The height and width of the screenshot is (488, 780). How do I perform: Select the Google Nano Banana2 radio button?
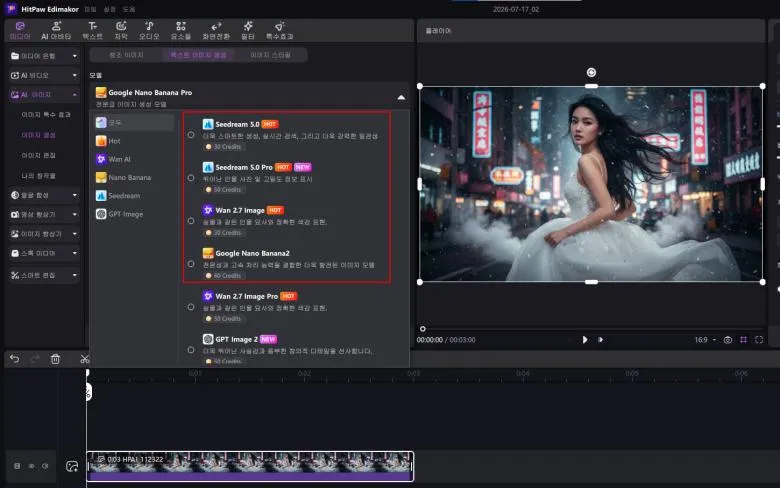[x=191, y=264]
